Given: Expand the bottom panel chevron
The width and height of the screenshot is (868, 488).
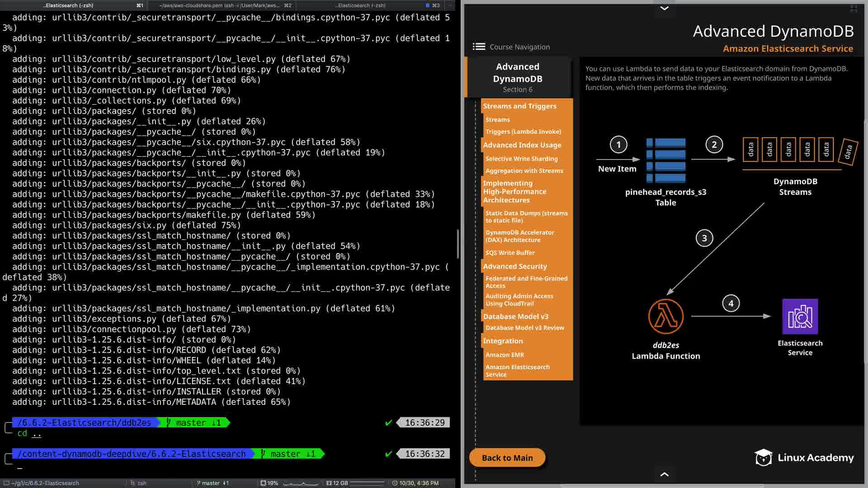Looking at the screenshot, I should click(x=664, y=474).
